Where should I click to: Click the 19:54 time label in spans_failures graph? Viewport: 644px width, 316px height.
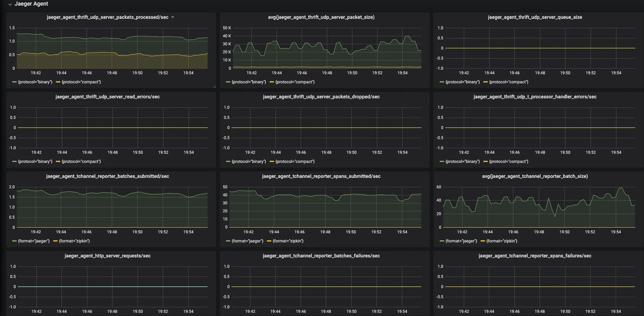[x=616, y=311]
